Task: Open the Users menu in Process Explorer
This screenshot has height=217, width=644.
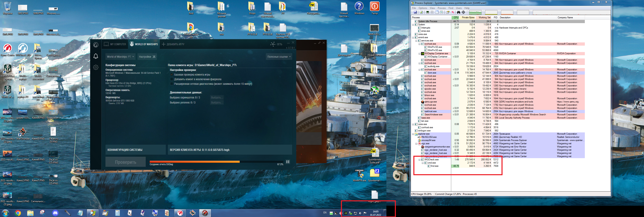Action: click(459, 8)
